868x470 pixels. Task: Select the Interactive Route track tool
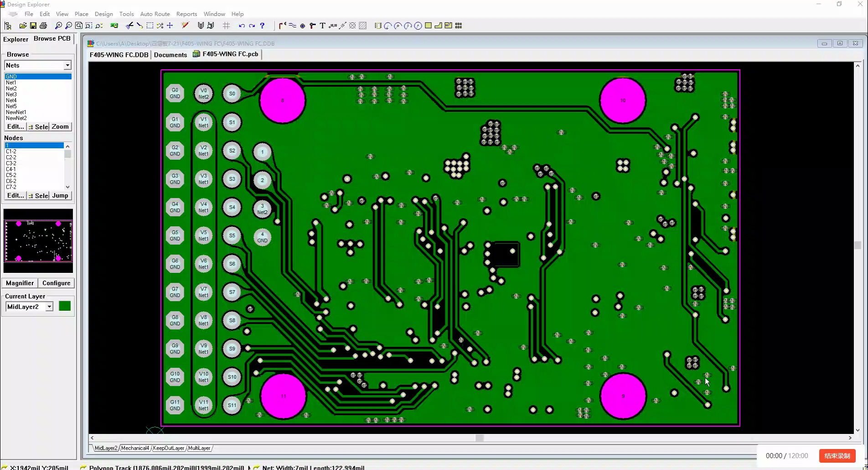coord(282,26)
